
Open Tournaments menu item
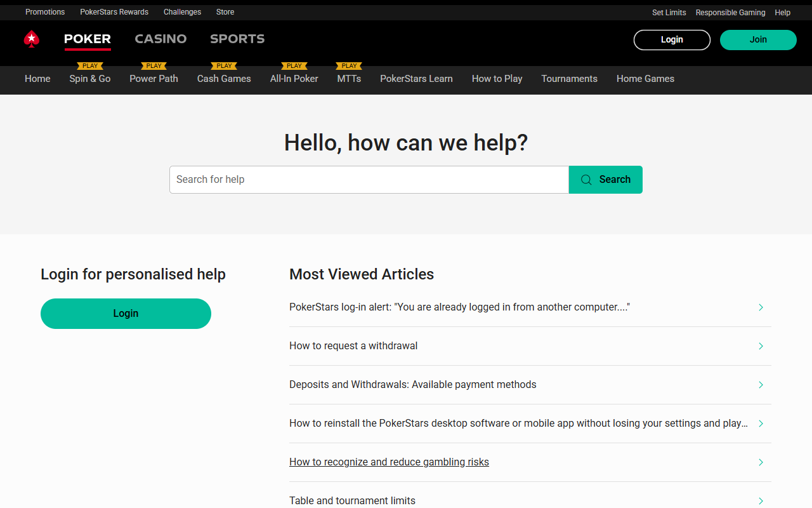569,79
